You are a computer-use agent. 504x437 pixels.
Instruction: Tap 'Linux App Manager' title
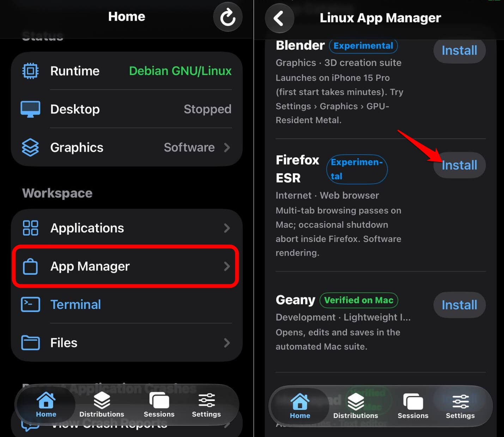tap(380, 18)
